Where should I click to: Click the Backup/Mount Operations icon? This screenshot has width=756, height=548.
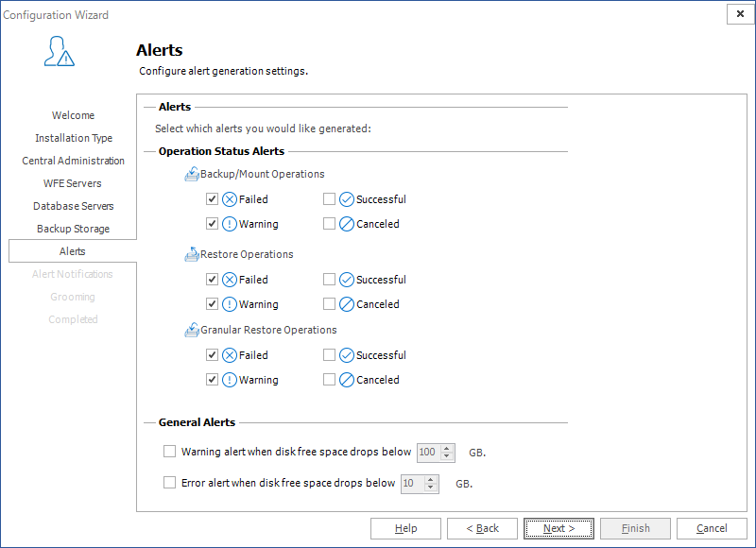click(192, 174)
